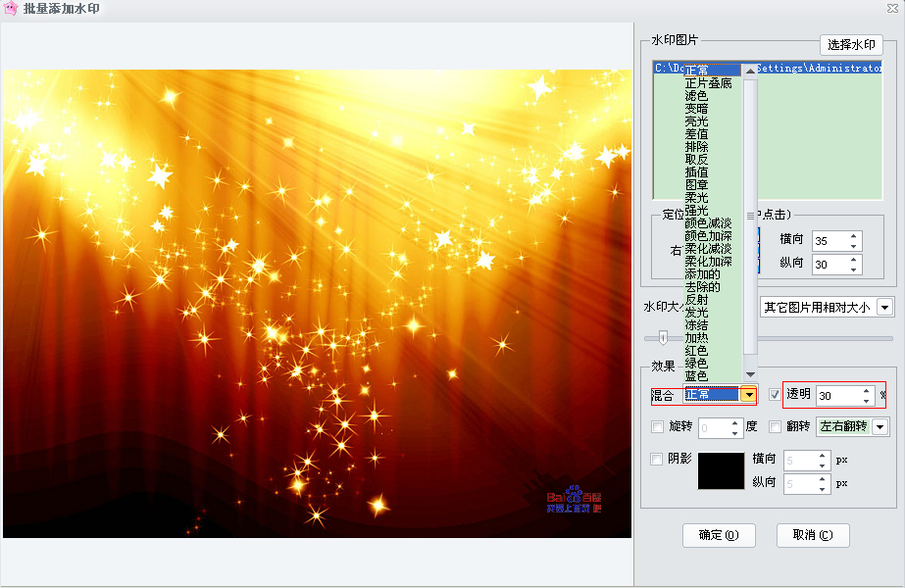Enable the 翻转 flip checkbox
Viewport: 905px width, 588px height.
[x=775, y=427]
